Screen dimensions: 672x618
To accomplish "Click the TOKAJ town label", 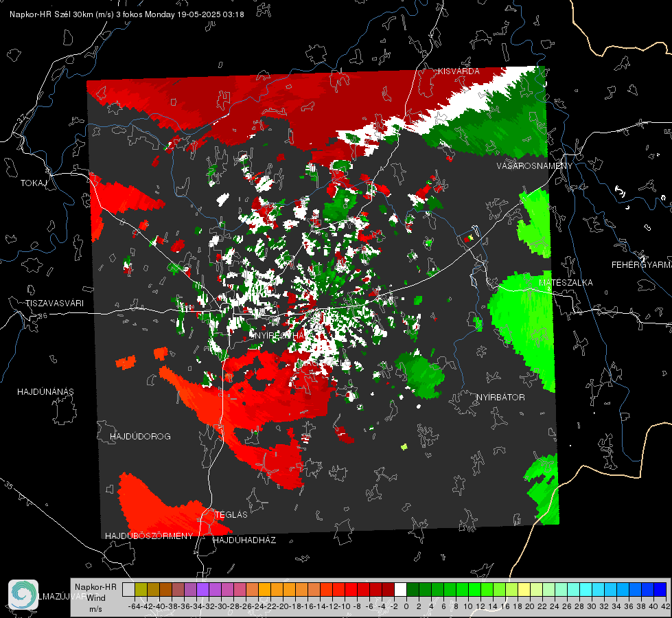I will tap(34, 183).
